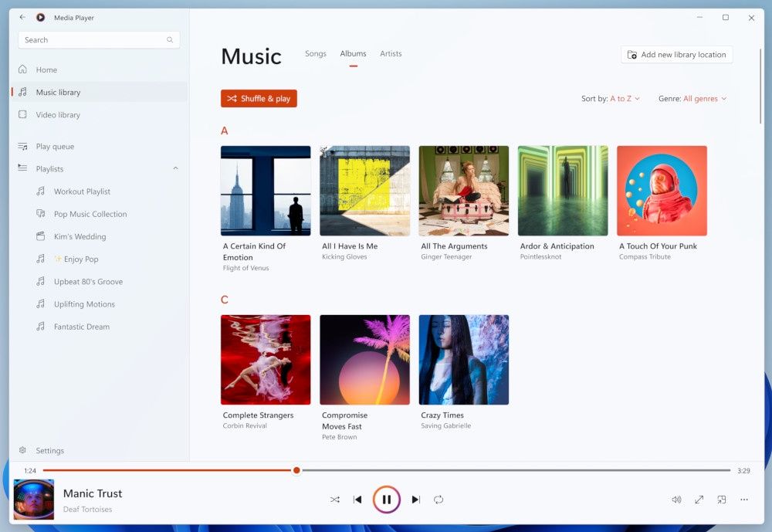Screen dimensions: 772x532
Task: Toggle repeat mode
Action: pos(438,500)
